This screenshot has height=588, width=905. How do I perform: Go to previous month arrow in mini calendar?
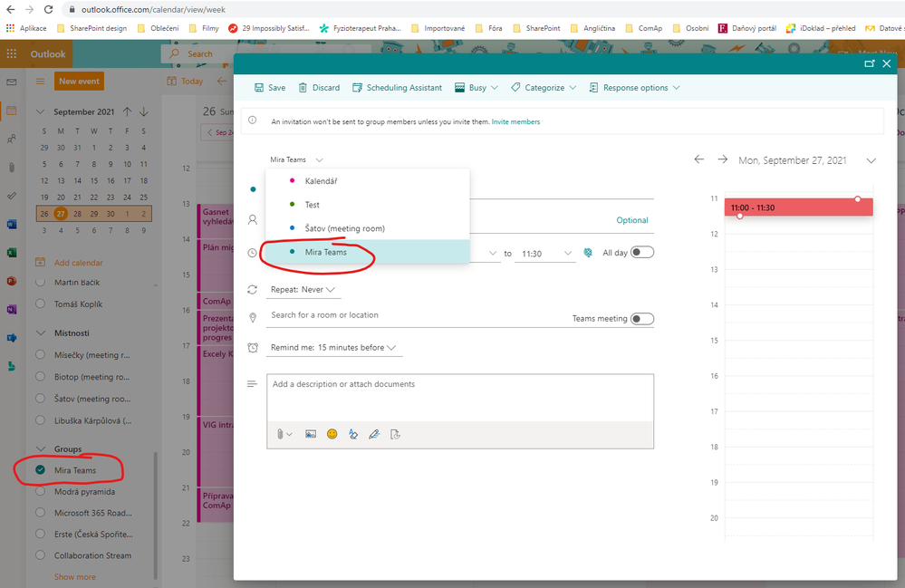pos(127,111)
